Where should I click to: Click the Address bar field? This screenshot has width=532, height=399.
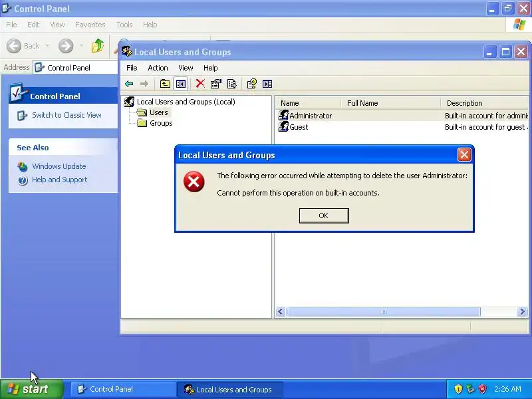pyautogui.click(x=75, y=68)
